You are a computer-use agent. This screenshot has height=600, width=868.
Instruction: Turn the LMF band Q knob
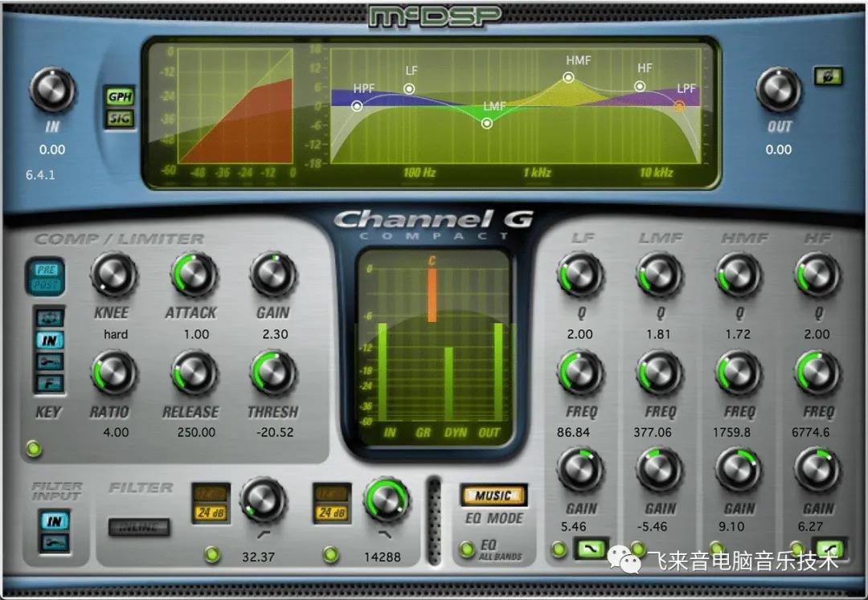tap(659, 275)
